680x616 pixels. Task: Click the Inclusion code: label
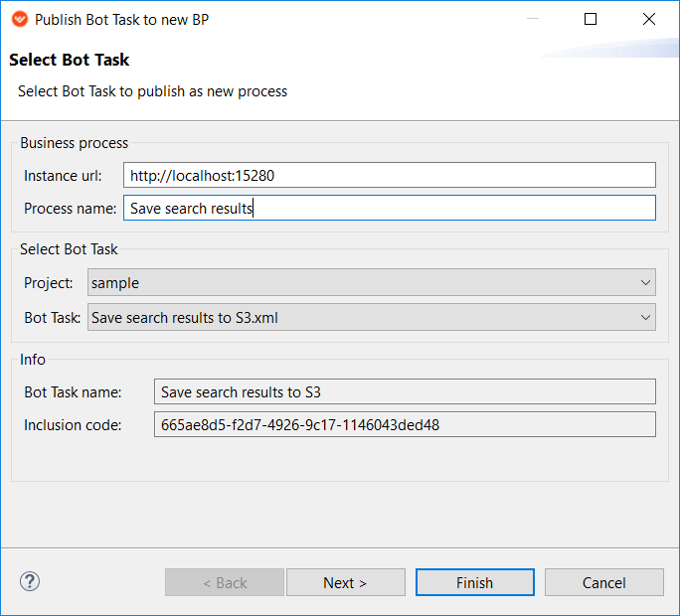tap(73, 425)
